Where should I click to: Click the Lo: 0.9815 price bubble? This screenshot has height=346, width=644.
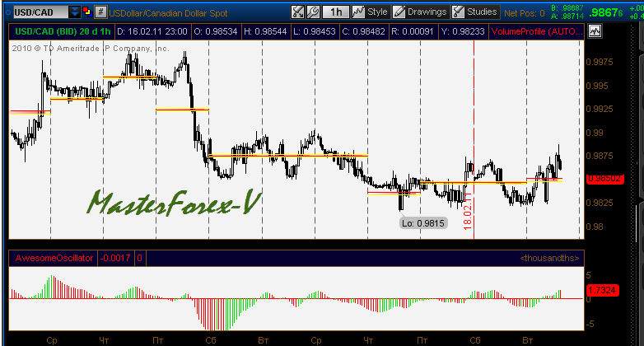click(423, 223)
